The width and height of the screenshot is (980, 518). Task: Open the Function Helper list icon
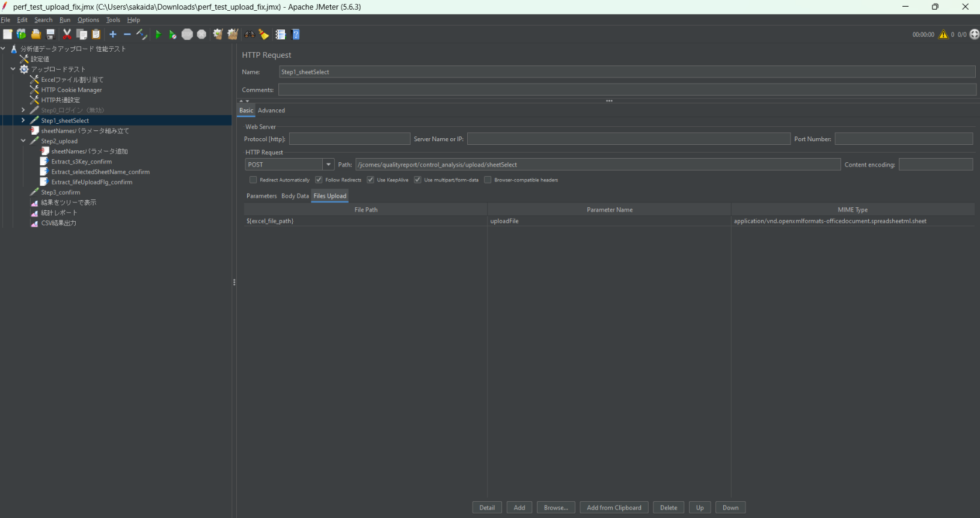280,35
